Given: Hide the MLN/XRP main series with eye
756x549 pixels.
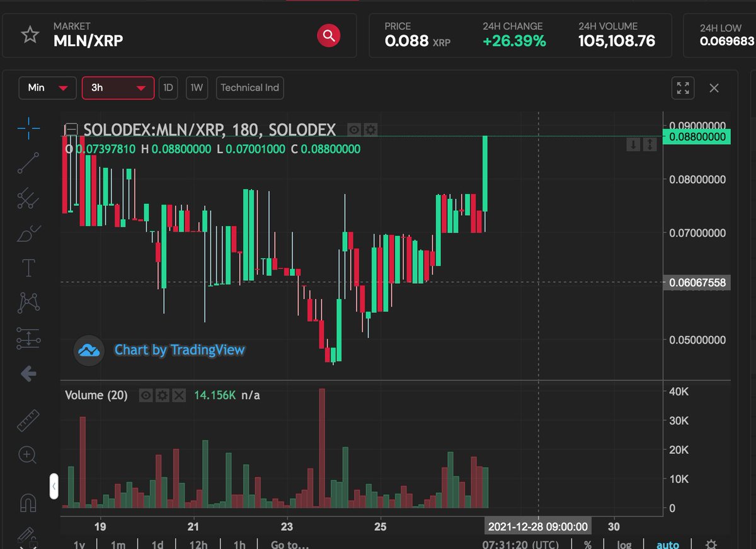Looking at the screenshot, I should point(354,130).
